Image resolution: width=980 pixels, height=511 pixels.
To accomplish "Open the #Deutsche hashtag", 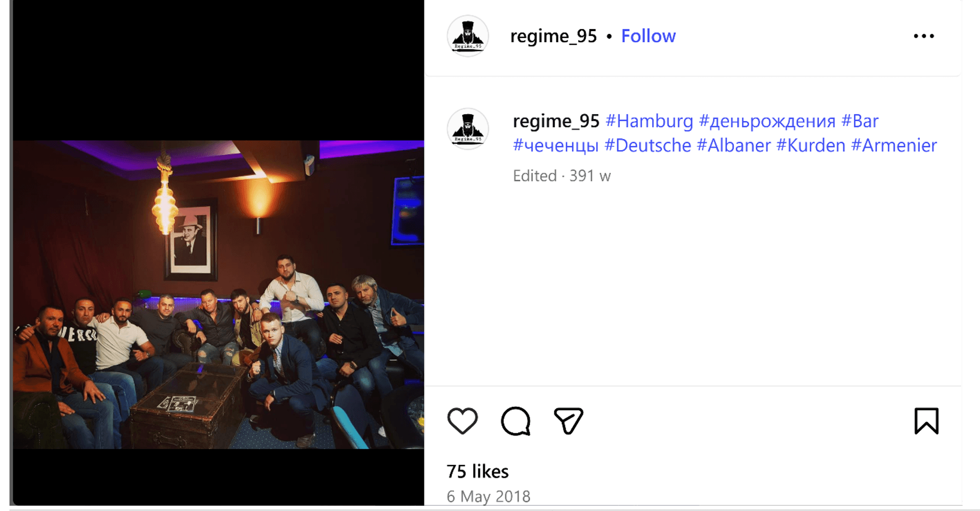I will 648,145.
